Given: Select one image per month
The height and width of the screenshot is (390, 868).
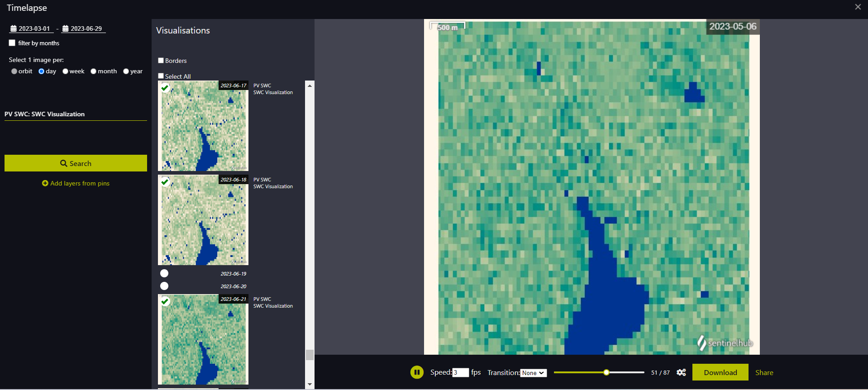Looking at the screenshot, I should click(94, 71).
